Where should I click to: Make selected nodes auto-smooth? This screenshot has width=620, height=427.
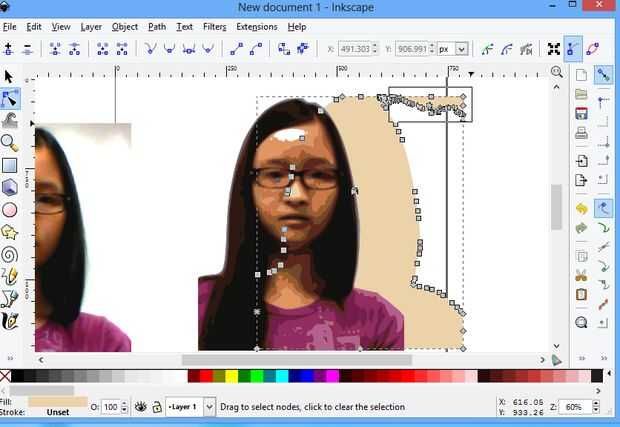click(208, 49)
